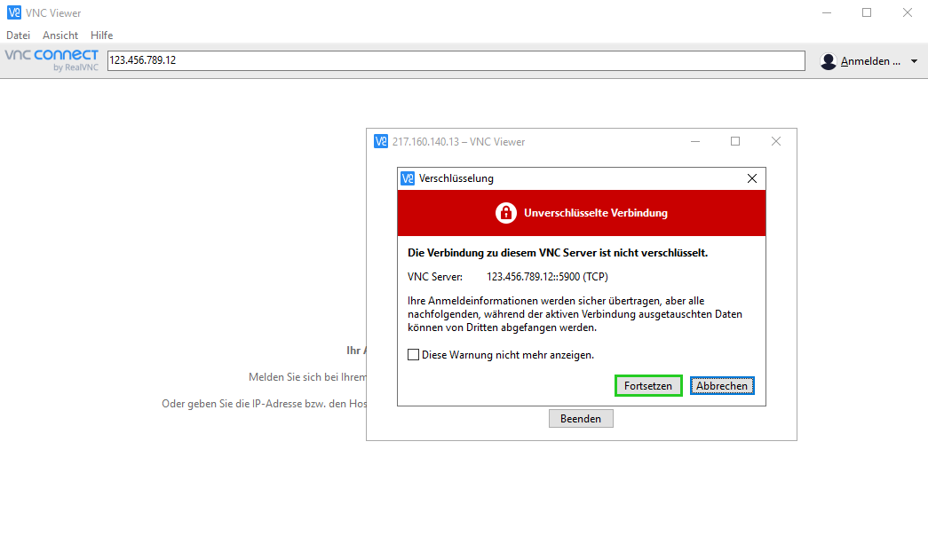Image resolution: width=928 pixels, height=560 pixels.
Task: Minimize the main VNC Viewer window
Action: (827, 12)
